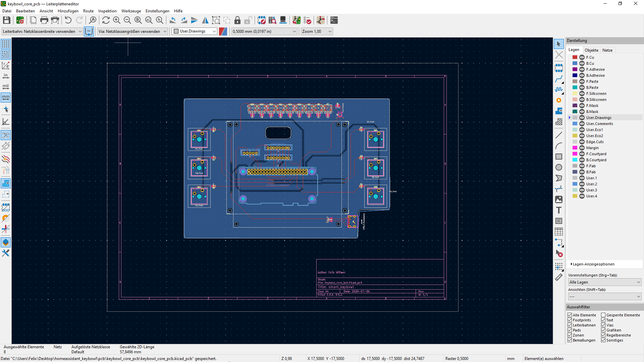This screenshot has height=362, width=644.
Task: Hide the F.Silkscreen layer
Action: (x=582, y=94)
